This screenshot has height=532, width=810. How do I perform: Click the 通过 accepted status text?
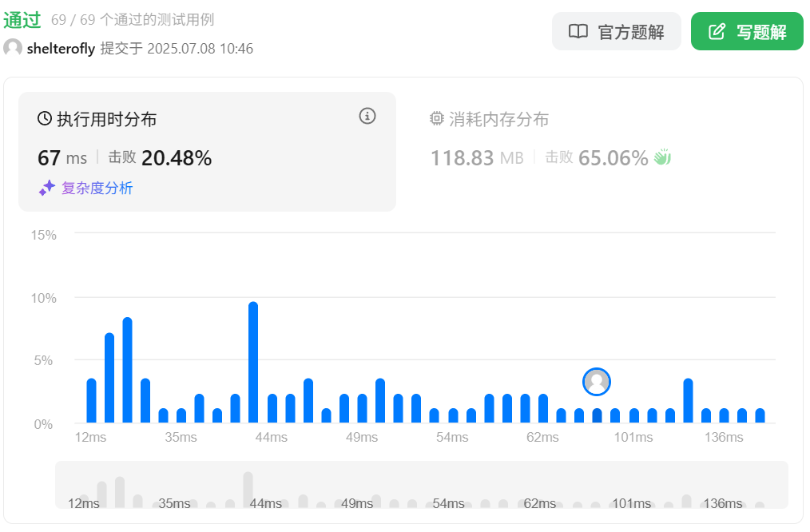point(22,20)
